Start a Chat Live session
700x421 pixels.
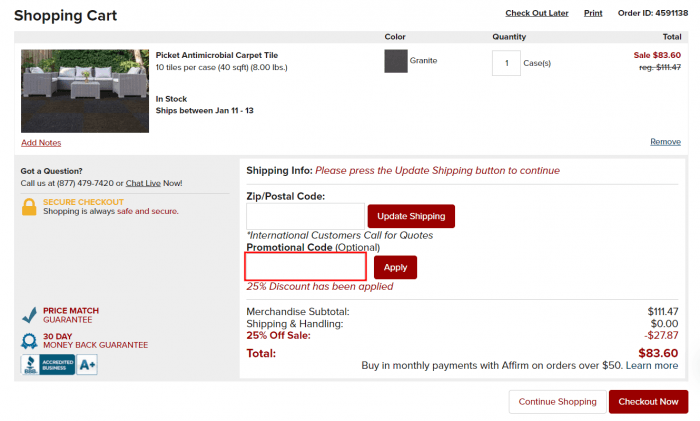[x=143, y=183]
